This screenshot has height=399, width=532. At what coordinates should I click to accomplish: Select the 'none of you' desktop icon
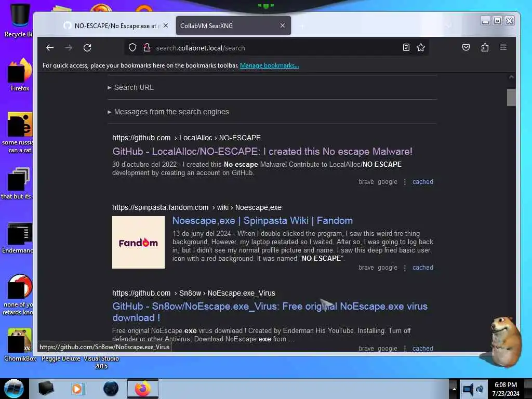point(19,295)
